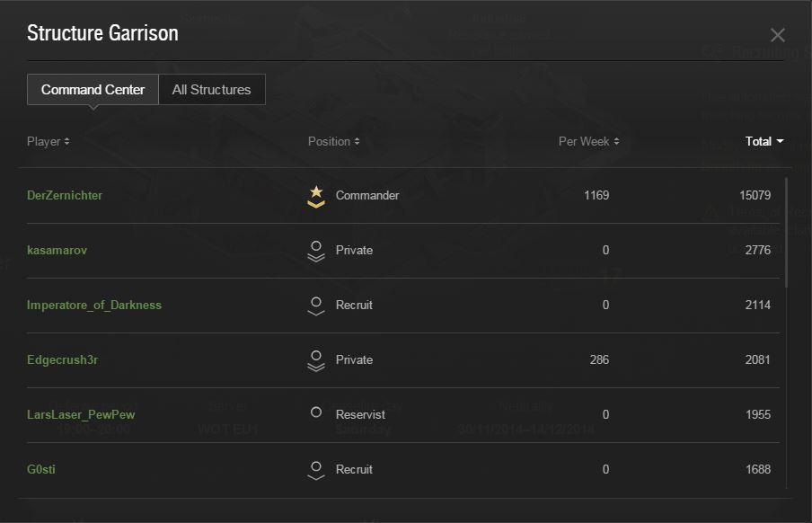Sort the list by Per Week column
The width and height of the screenshot is (812, 523).
588,141
